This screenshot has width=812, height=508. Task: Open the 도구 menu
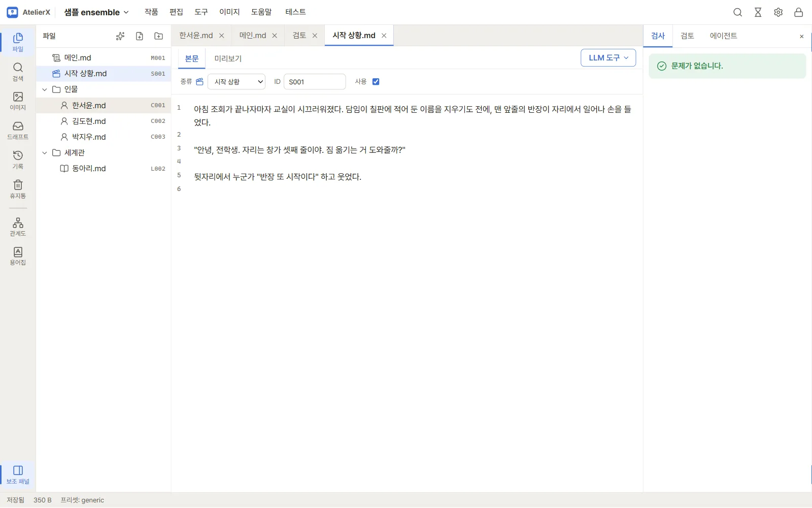point(201,12)
